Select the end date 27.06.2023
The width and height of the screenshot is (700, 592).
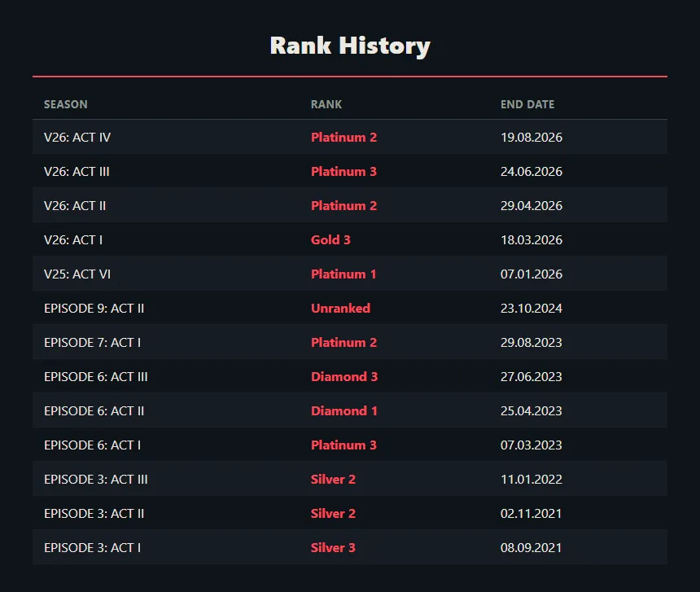click(532, 377)
